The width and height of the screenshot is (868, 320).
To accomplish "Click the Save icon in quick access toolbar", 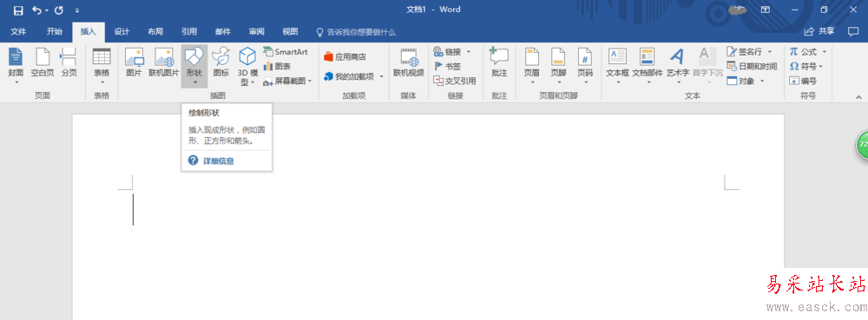I will pos(18,10).
